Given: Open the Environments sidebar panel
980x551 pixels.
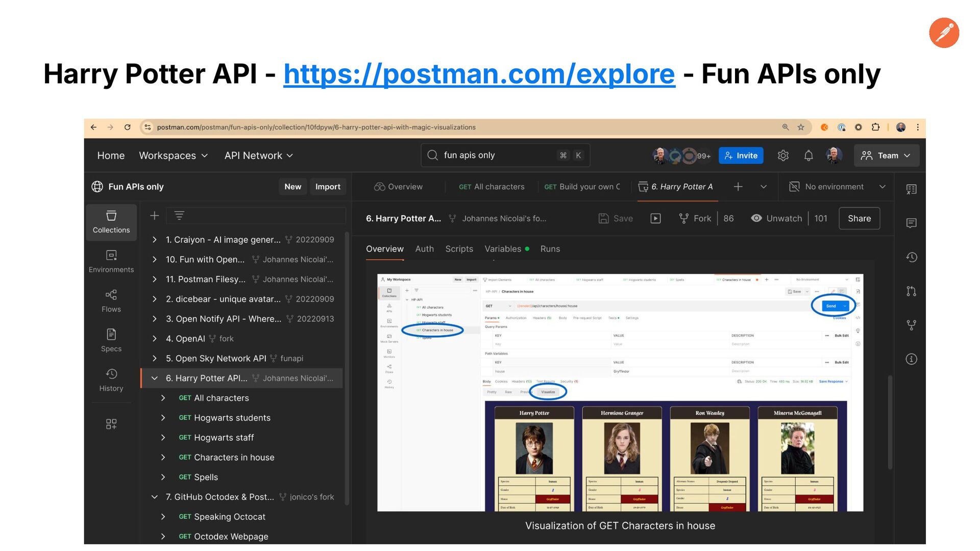Looking at the screenshot, I should point(111,262).
